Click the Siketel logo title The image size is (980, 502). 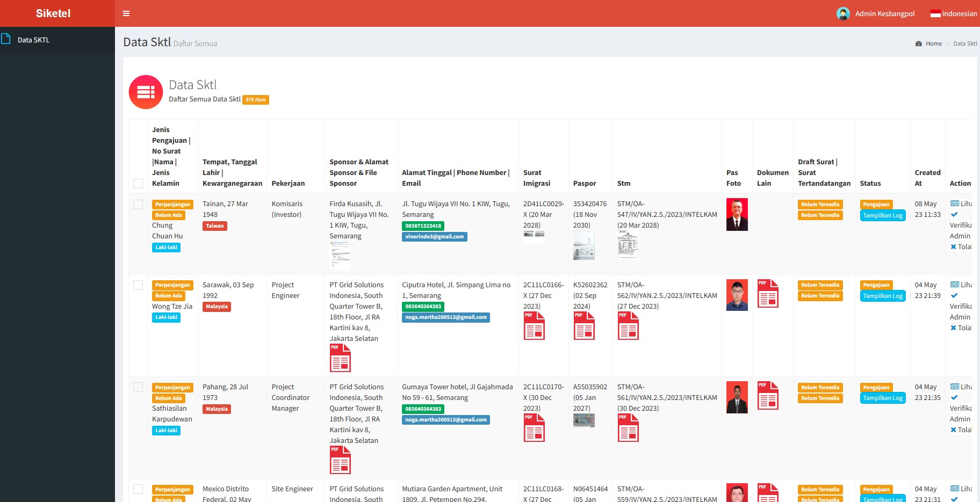pos(53,13)
